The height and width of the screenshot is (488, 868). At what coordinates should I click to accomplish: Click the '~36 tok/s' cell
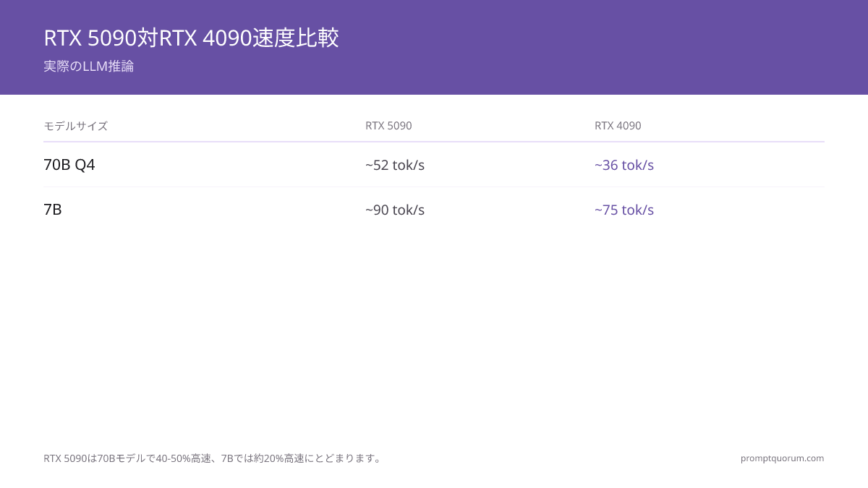(624, 165)
